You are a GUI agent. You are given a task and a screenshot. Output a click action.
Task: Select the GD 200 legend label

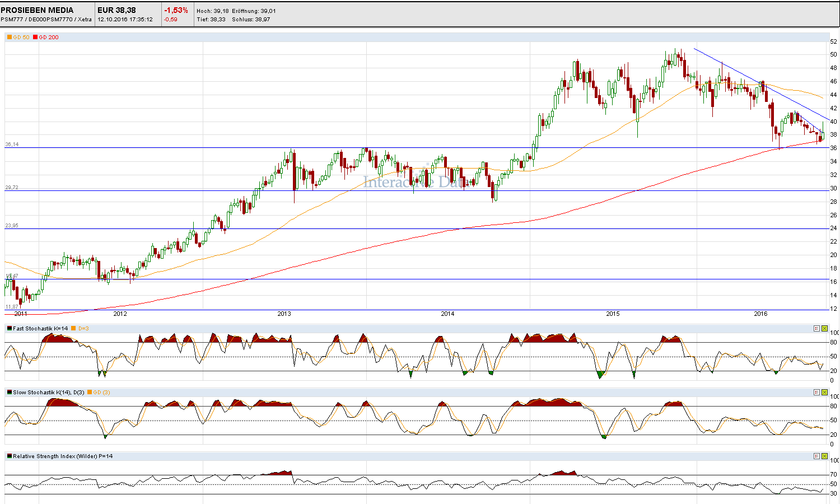(49, 38)
